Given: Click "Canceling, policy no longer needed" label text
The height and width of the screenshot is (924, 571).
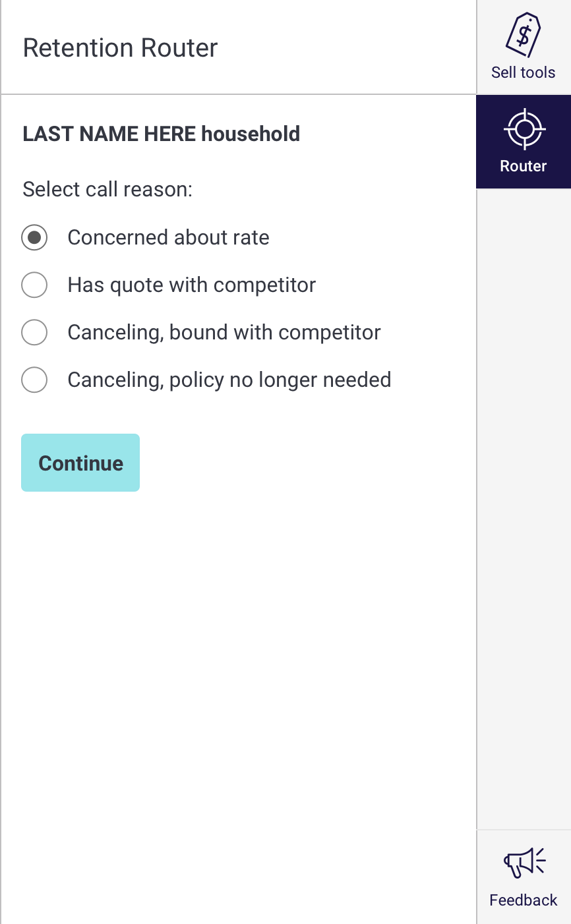Looking at the screenshot, I should tap(229, 380).
